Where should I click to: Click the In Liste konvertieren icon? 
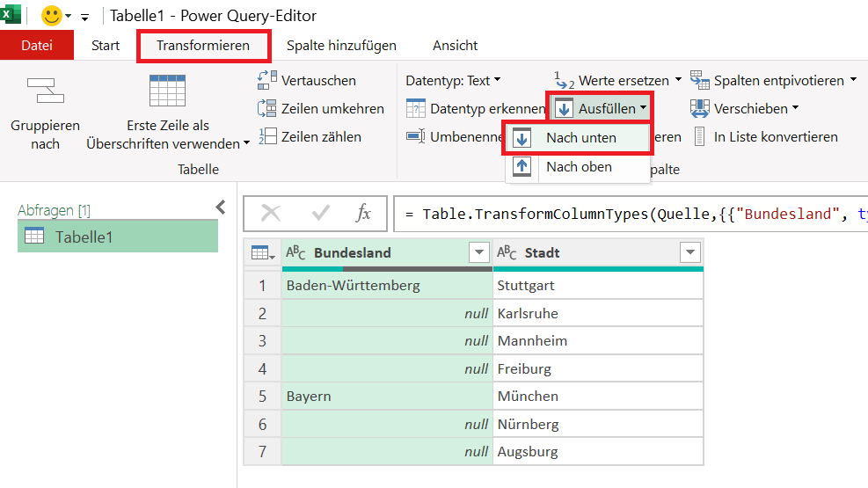(x=700, y=136)
